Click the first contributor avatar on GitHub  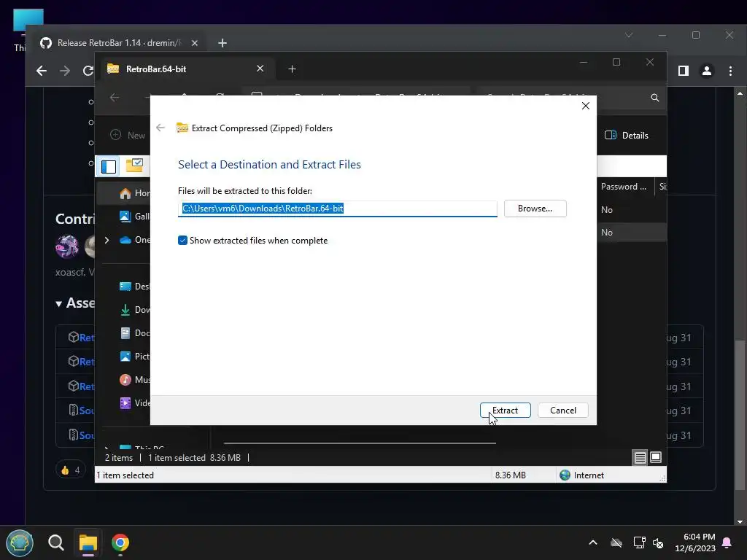67,246
